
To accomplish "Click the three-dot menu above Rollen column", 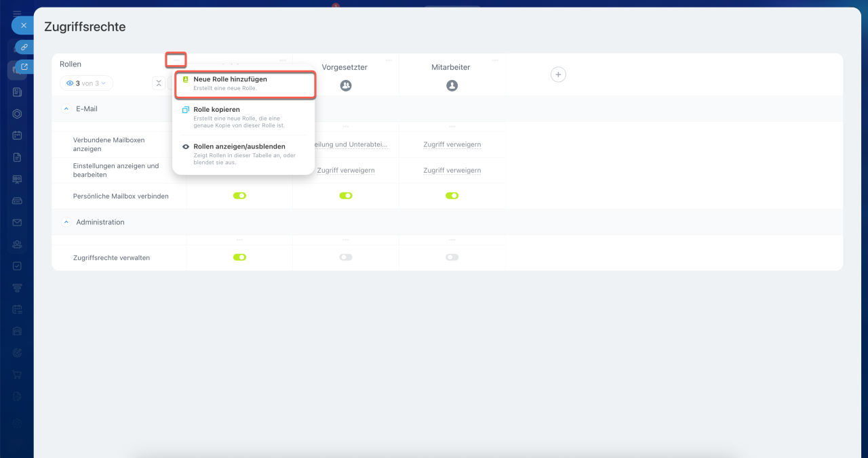I will coord(176,60).
